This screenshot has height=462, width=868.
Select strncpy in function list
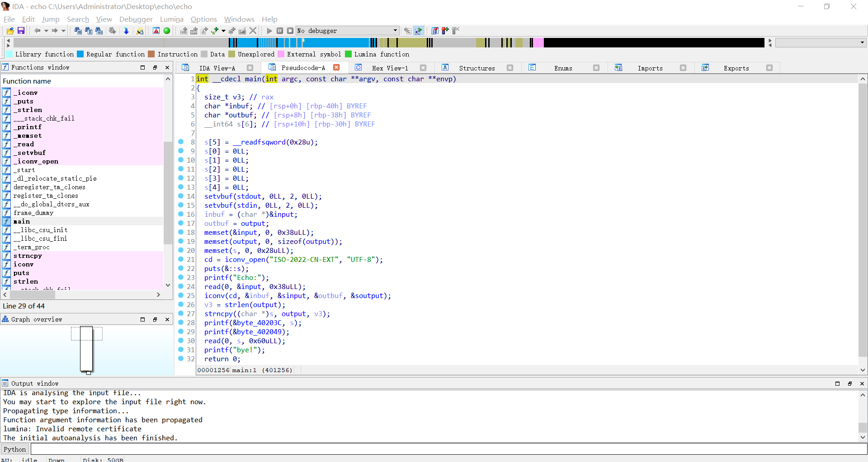pyautogui.click(x=82, y=256)
